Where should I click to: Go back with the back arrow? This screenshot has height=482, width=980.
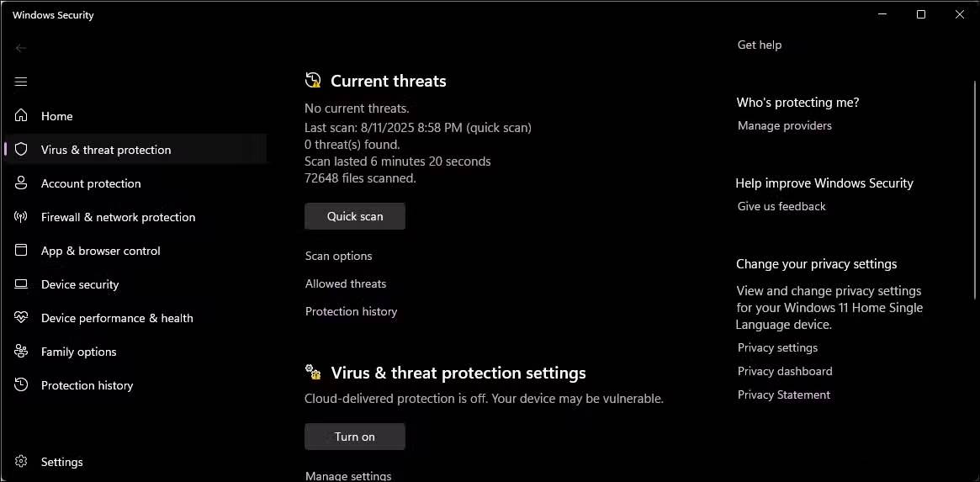click(21, 48)
